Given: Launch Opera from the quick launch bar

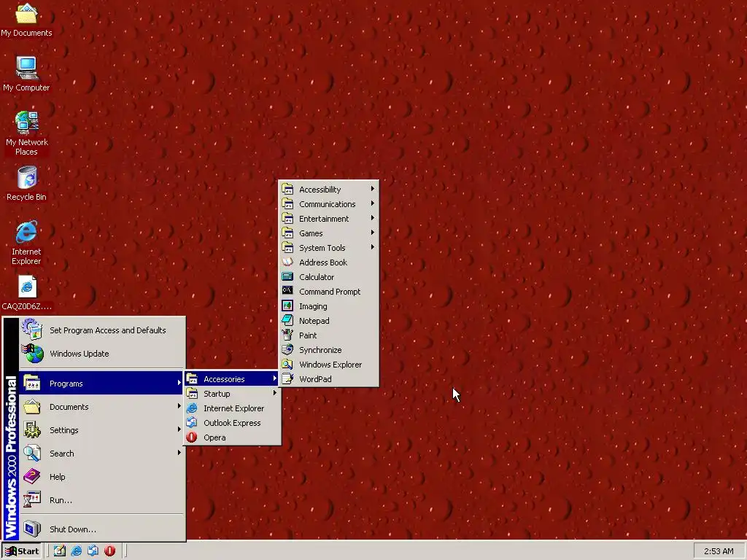Looking at the screenshot, I should (109, 551).
